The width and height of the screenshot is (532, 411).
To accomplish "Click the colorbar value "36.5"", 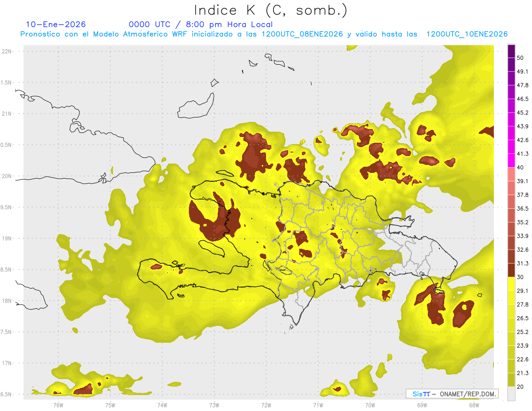I will [522, 208].
